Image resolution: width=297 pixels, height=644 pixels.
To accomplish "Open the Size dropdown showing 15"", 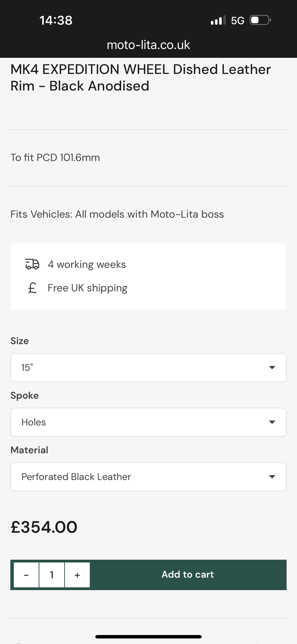I will click(148, 368).
